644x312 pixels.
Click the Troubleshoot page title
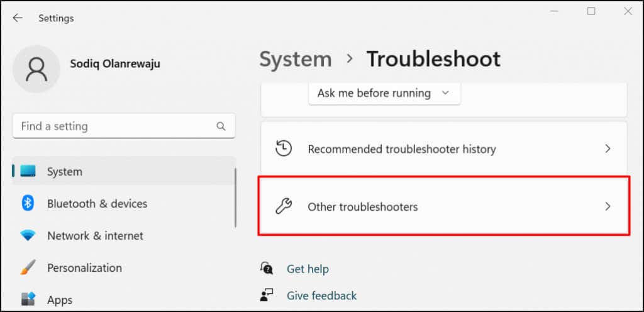[433, 59]
